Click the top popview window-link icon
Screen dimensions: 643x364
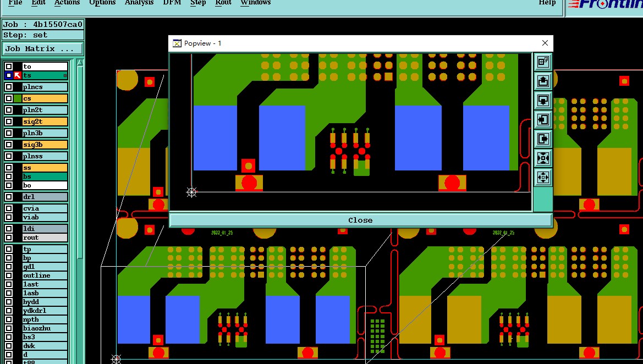coord(543,62)
